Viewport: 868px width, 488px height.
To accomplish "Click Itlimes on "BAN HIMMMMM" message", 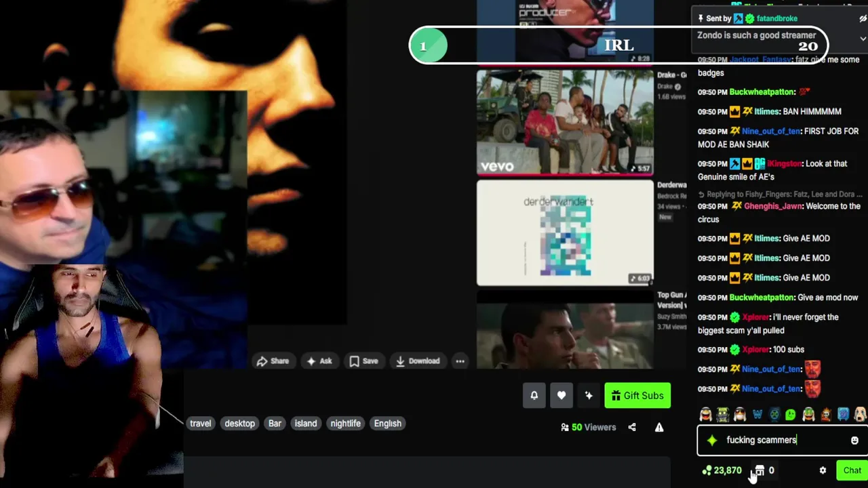I will click(x=766, y=112).
